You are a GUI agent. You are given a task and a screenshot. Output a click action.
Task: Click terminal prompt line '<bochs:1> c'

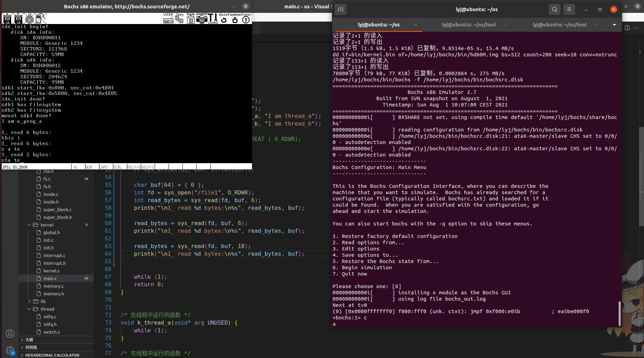tap(350, 318)
